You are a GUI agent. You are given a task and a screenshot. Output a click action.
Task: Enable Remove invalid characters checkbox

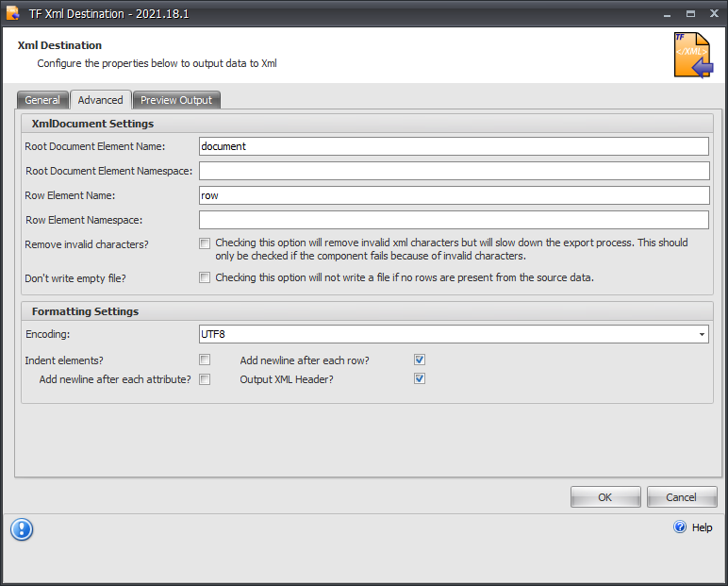click(x=205, y=243)
